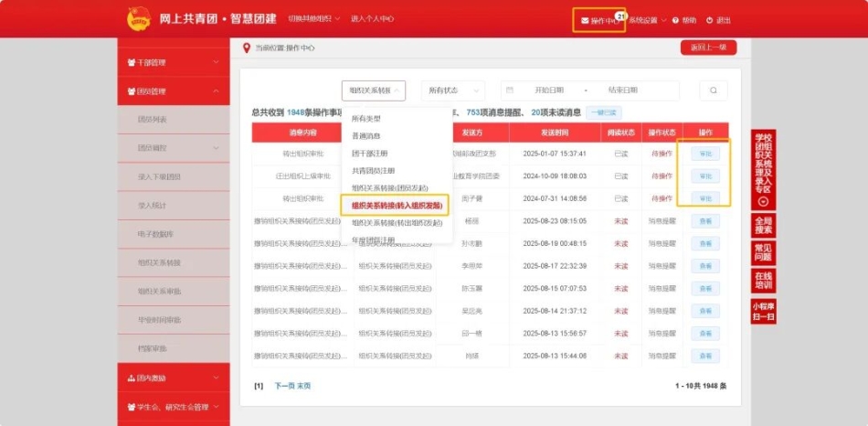Open 组织关系审批 in the sidebar
Screen dimensions: 868x426
coord(159,291)
